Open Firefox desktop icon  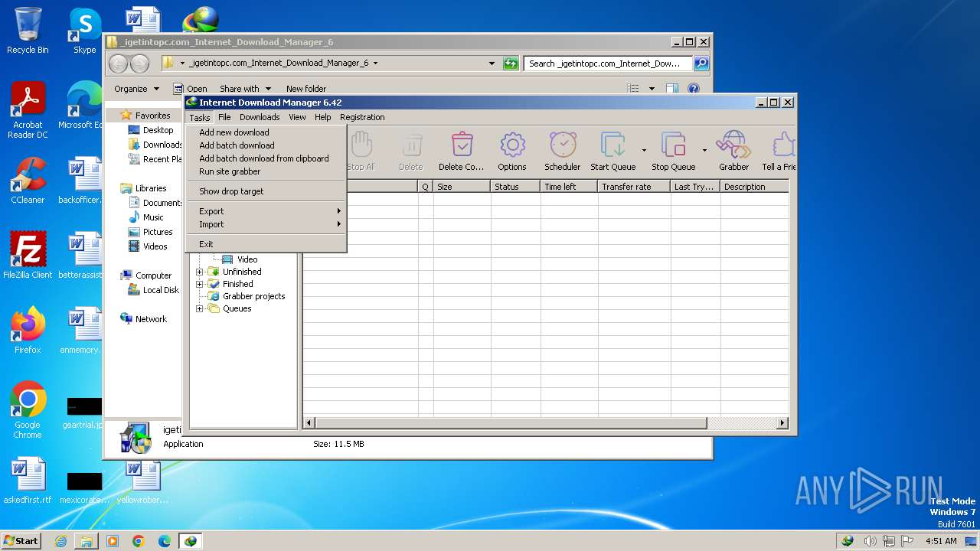(28, 331)
